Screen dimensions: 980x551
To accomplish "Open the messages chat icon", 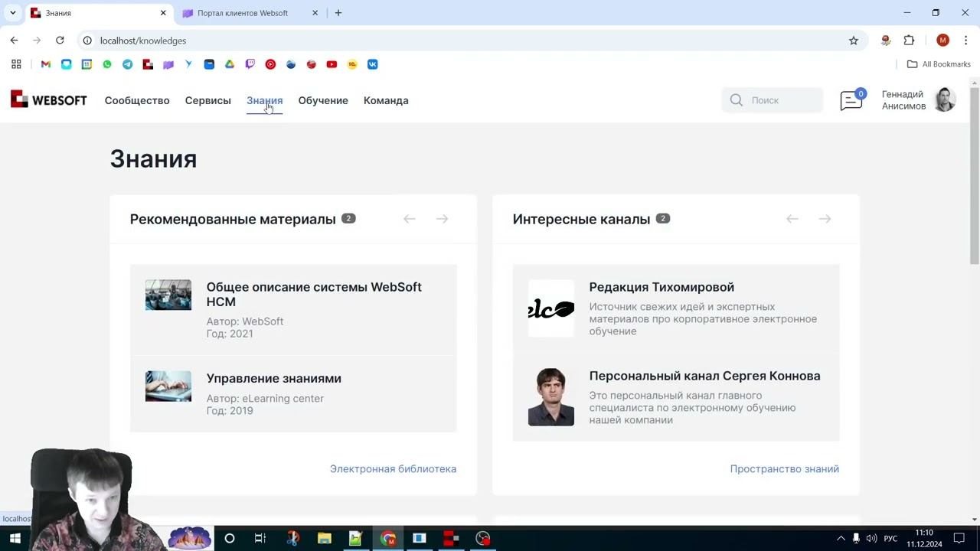I will [851, 100].
